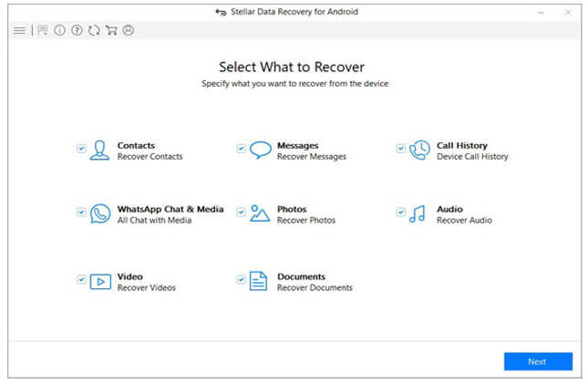
Task: Uncheck the Contacts checkbox
Action: pos(82,148)
